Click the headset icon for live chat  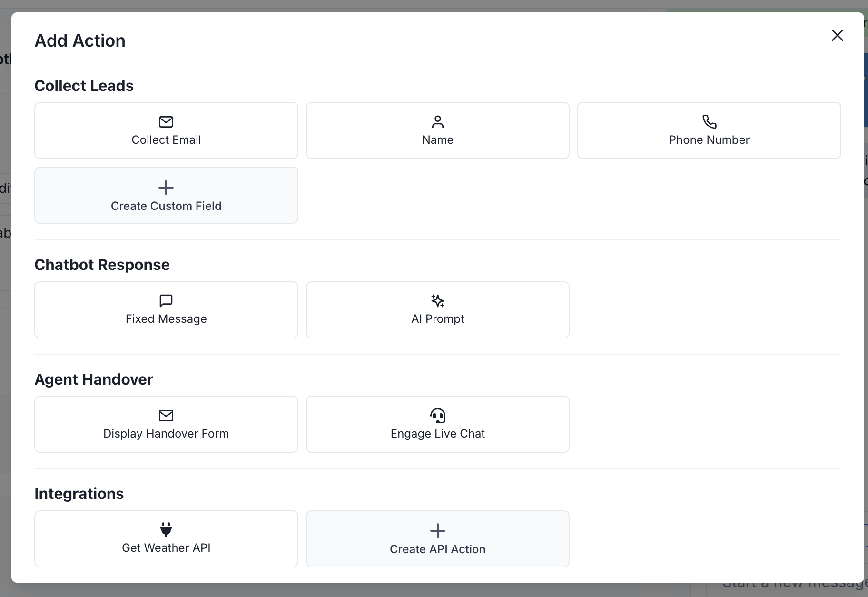click(x=437, y=416)
